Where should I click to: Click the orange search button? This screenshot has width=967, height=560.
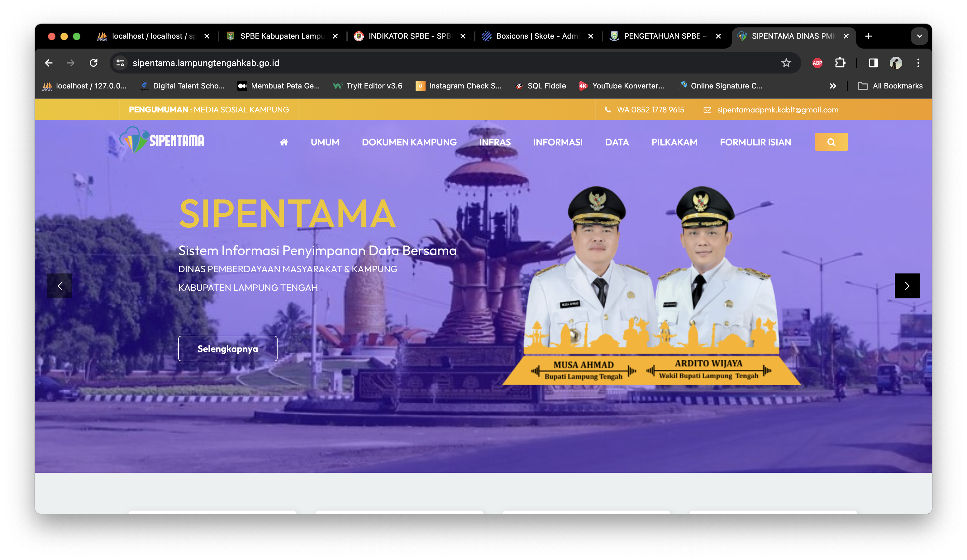(x=831, y=142)
